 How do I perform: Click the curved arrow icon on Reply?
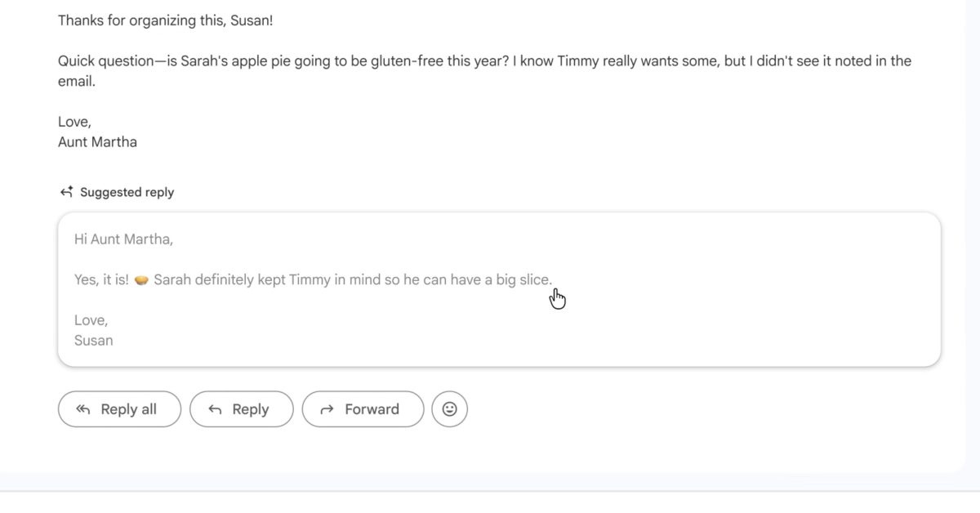(x=215, y=410)
